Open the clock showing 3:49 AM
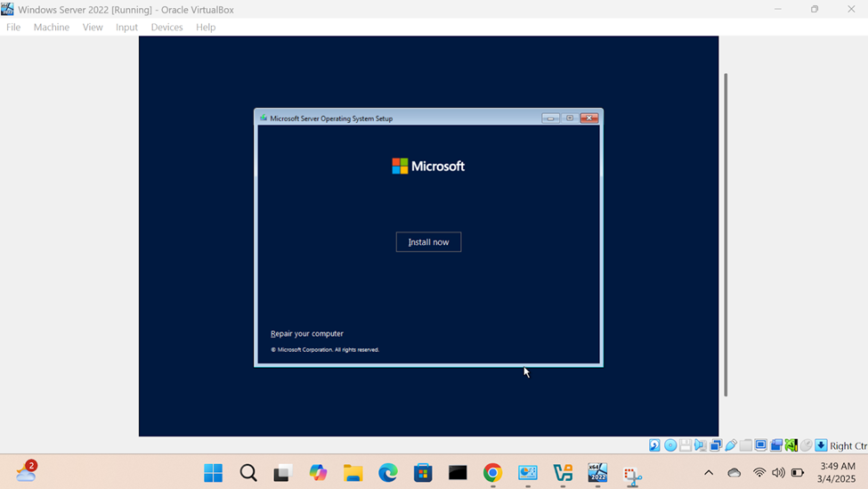The height and width of the screenshot is (489, 868). point(838,472)
